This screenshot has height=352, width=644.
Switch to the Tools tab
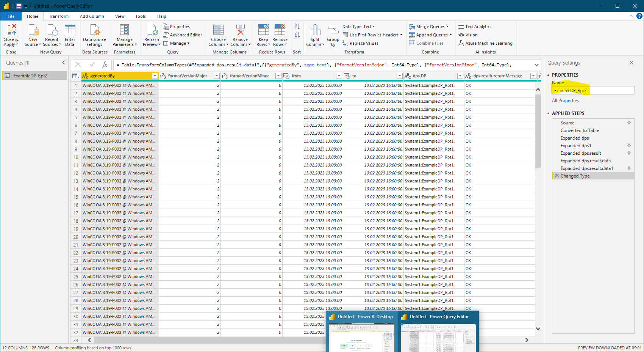tap(141, 16)
